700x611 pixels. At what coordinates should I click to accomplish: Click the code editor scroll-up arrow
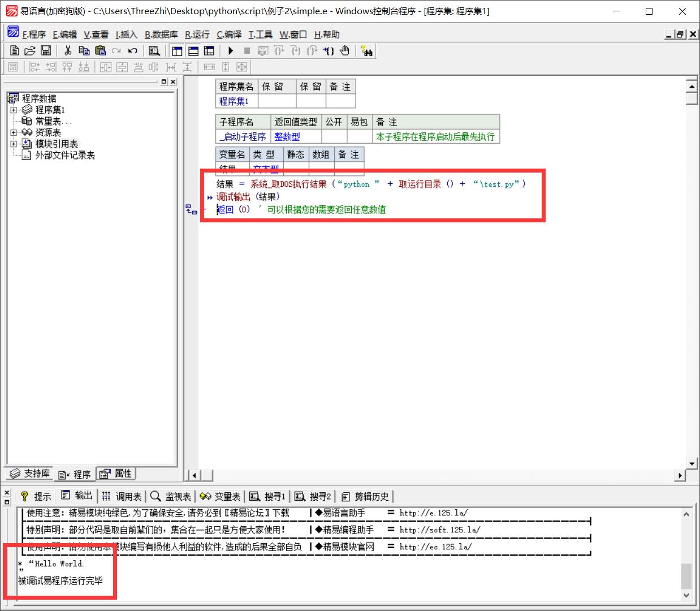(692, 86)
